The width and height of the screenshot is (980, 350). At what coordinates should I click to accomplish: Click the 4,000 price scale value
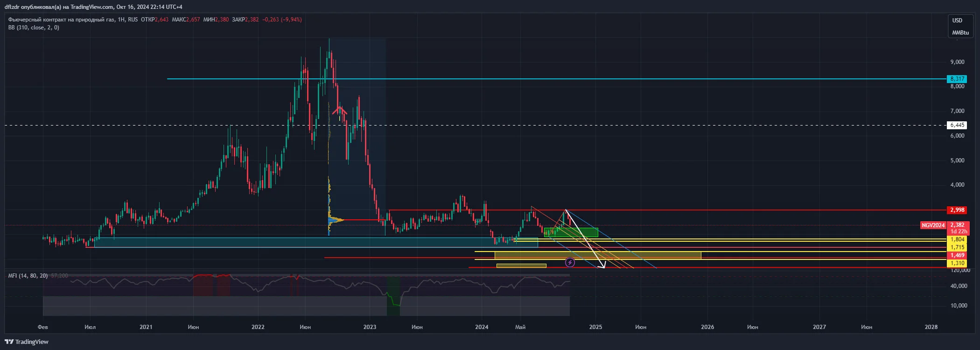click(957, 185)
